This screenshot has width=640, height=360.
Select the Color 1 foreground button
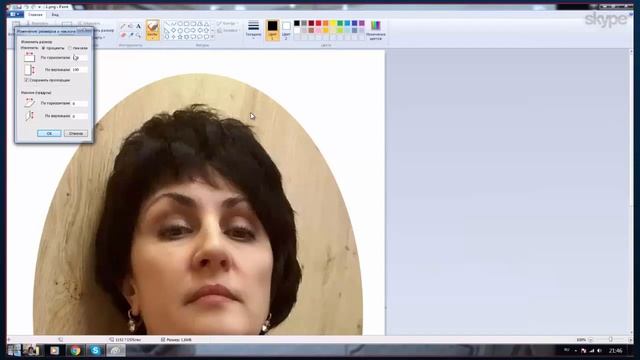click(x=272, y=30)
